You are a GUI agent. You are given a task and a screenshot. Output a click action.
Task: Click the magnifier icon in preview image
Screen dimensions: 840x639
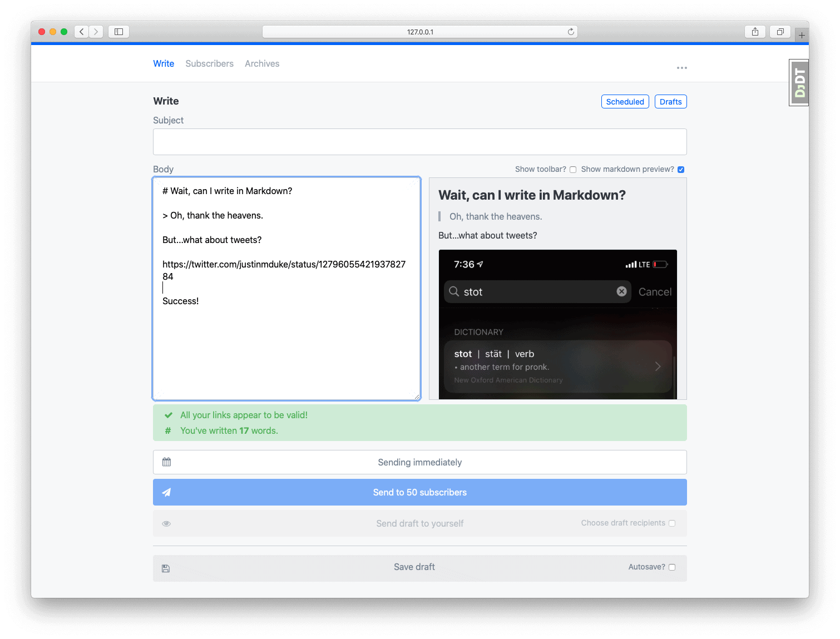pyautogui.click(x=454, y=291)
